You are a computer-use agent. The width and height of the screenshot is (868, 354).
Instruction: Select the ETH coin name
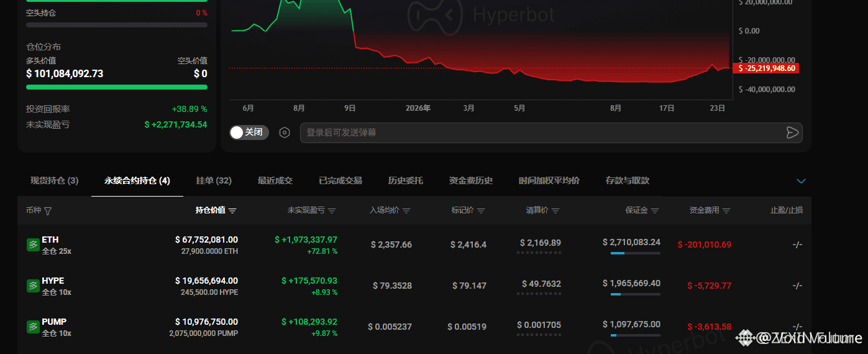point(50,240)
